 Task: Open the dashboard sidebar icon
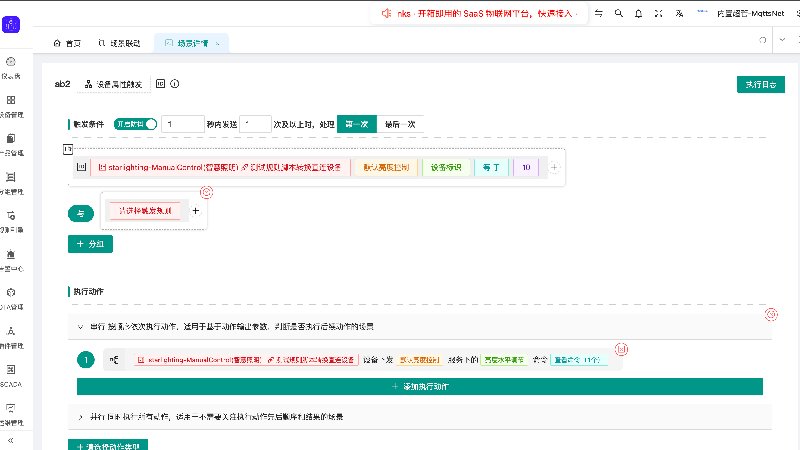[x=11, y=62]
